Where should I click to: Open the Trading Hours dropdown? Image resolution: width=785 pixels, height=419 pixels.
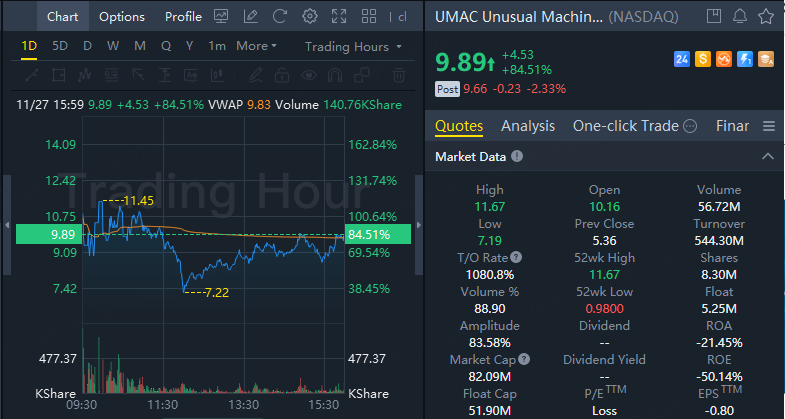coord(353,47)
